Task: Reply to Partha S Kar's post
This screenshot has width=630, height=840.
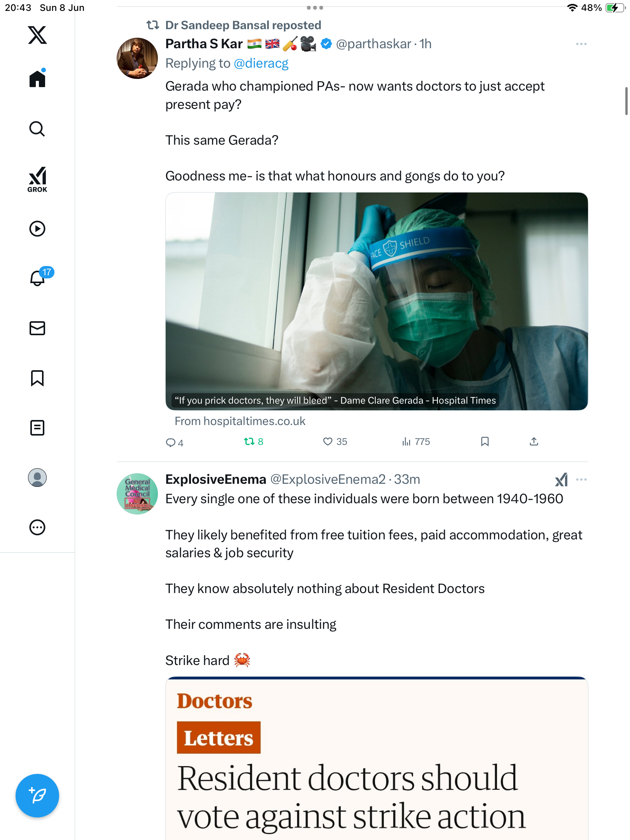Action: 174,442
